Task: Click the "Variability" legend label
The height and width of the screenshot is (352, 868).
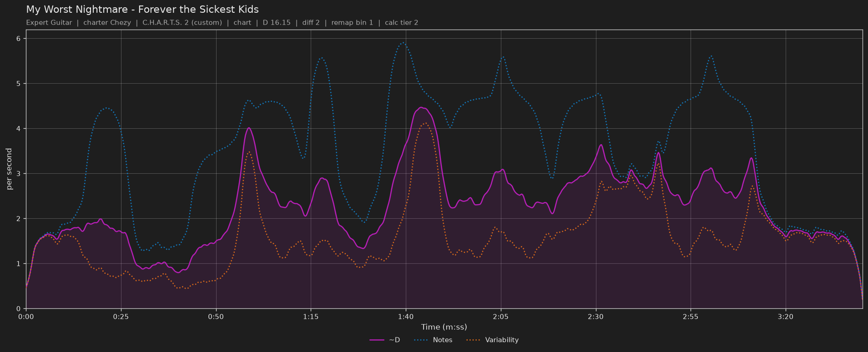Action: [x=502, y=340]
